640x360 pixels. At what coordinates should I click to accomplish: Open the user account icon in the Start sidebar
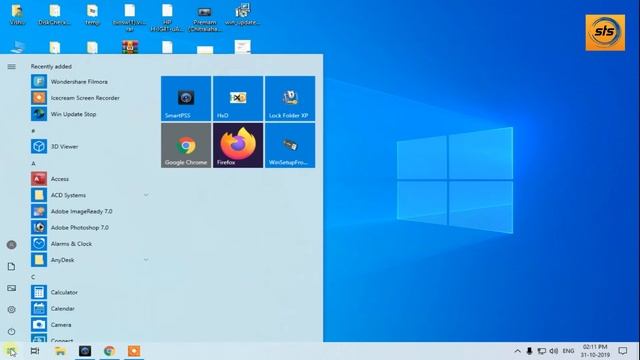point(11,245)
